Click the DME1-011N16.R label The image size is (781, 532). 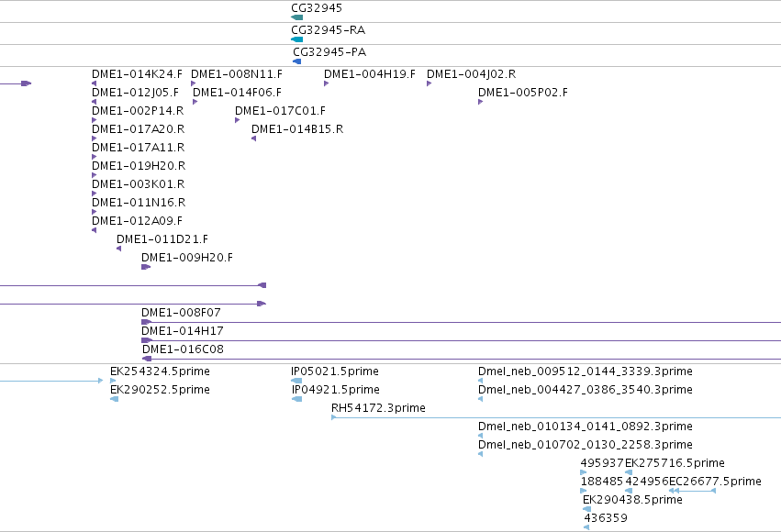pos(139,203)
